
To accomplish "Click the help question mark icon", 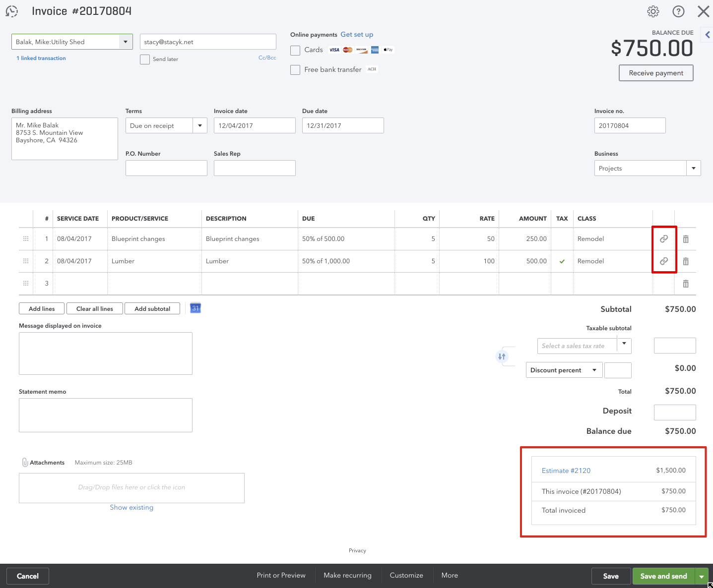I will pyautogui.click(x=678, y=11).
